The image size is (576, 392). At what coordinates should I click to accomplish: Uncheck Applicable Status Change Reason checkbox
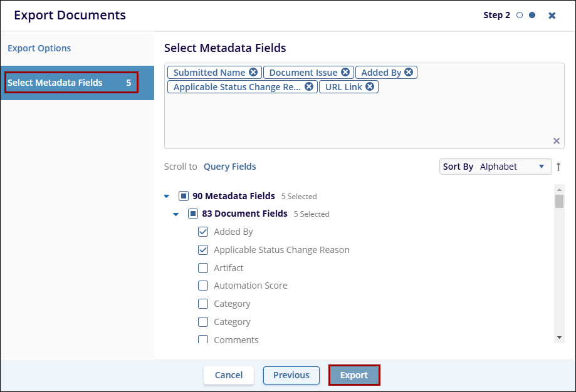pyautogui.click(x=203, y=250)
